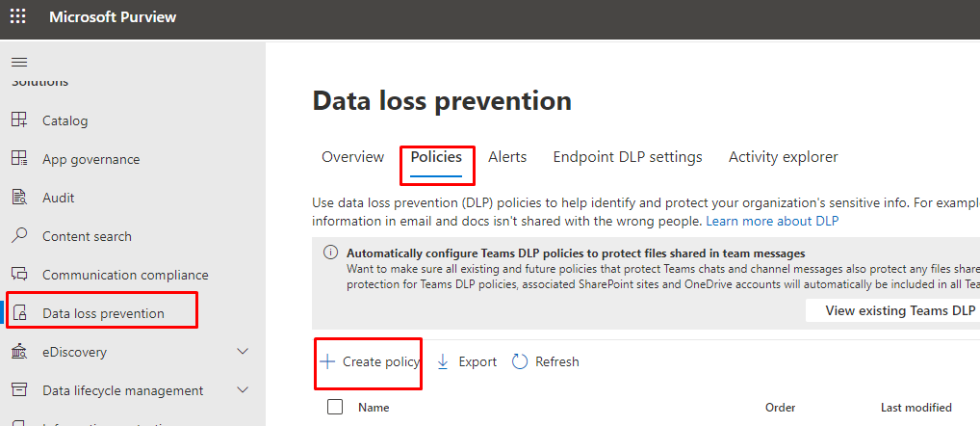Expand the eDiscovery section chevron
980x426 pixels.
243,352
